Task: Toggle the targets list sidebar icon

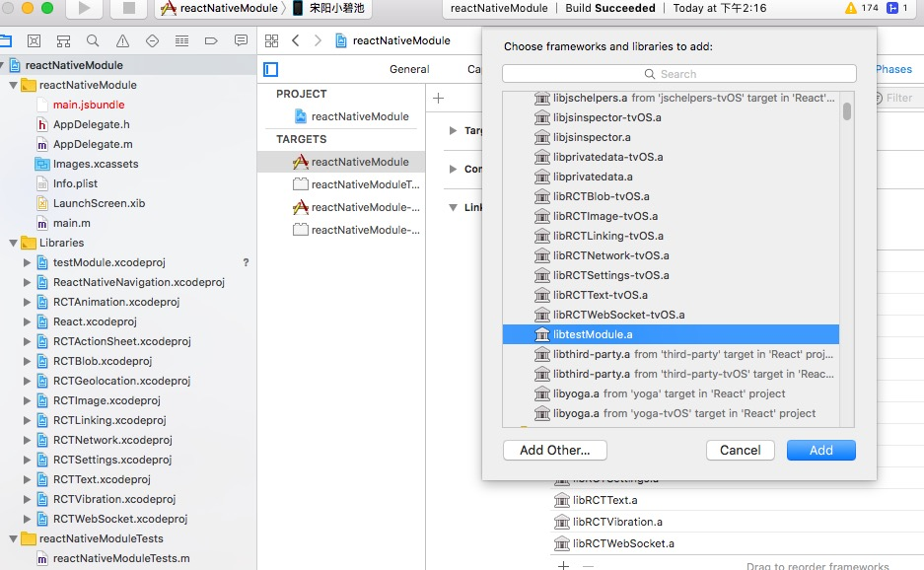Action: 270,70
